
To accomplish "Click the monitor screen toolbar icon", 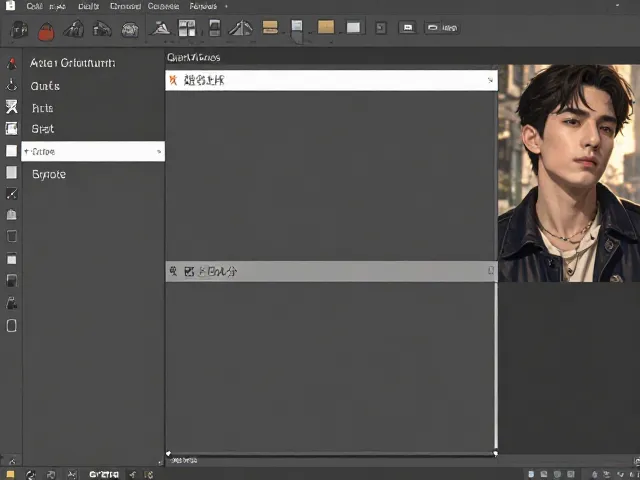I will [x=407, y=27].
